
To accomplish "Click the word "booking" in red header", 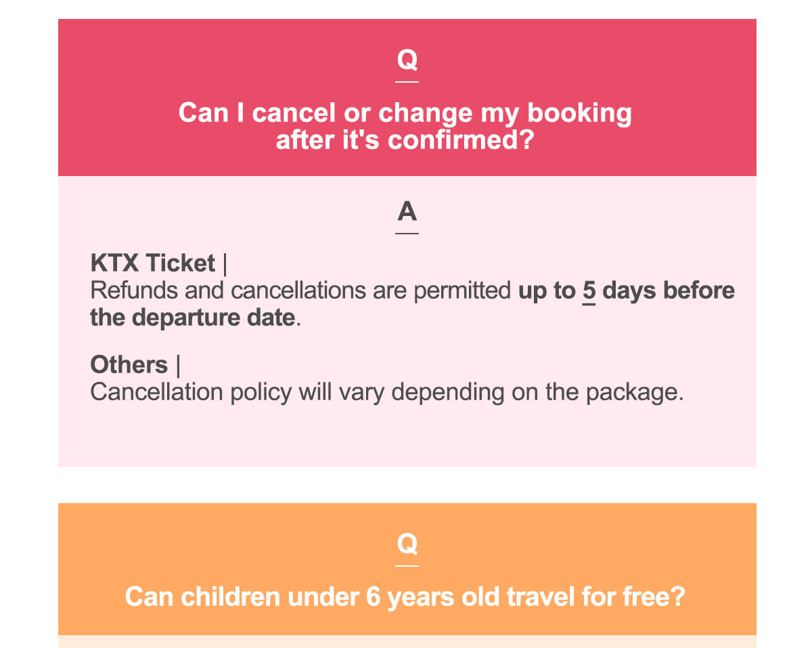I will pyautogui.click(x=579, y=113).
